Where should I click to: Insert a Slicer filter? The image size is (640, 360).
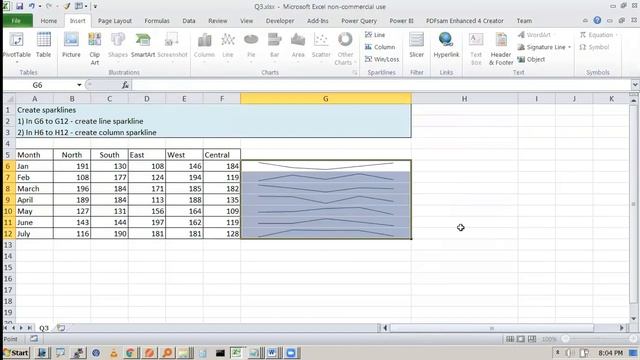coord(416,46)
